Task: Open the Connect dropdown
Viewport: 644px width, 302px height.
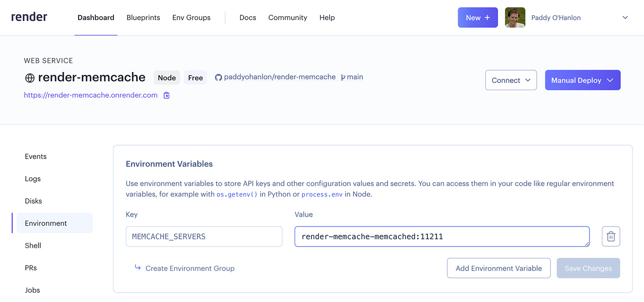Action: coord(511,80)
